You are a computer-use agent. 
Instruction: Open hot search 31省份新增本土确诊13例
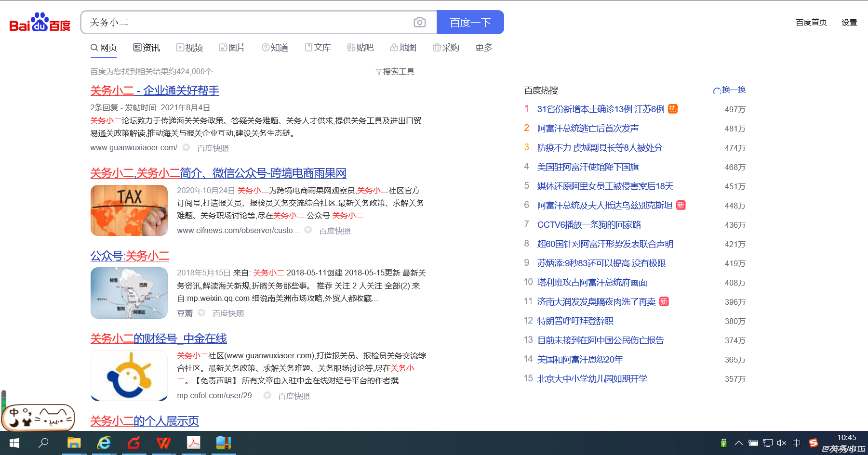pyautogui.click(x=601, y=109)
